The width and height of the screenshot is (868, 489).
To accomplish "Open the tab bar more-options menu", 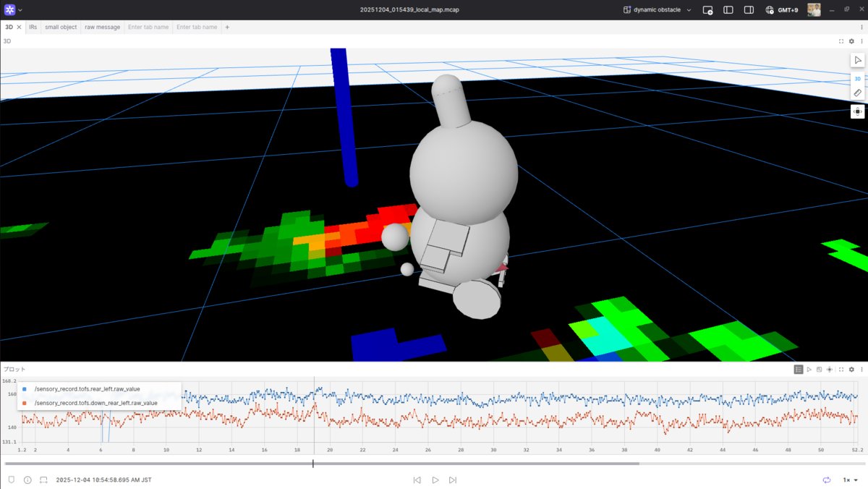I will pos(861,27).
